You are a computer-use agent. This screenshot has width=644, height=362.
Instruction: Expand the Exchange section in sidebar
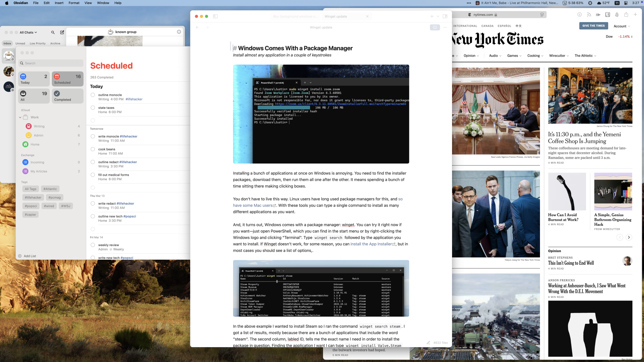27,155
